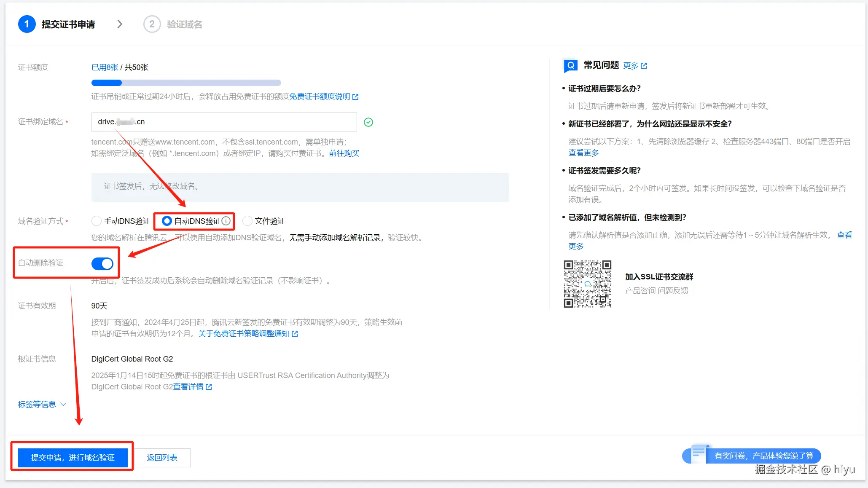Click the green domain validation checkmark icon
Image resolution: width=868 pixels, height=488 pixels.
tap(368, 122)
